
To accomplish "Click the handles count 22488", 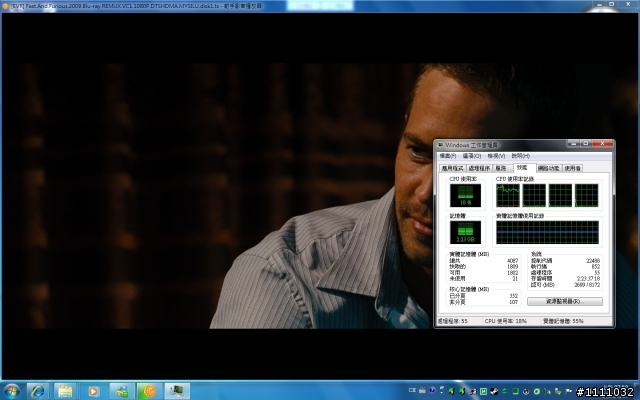I will coord(593,260).
